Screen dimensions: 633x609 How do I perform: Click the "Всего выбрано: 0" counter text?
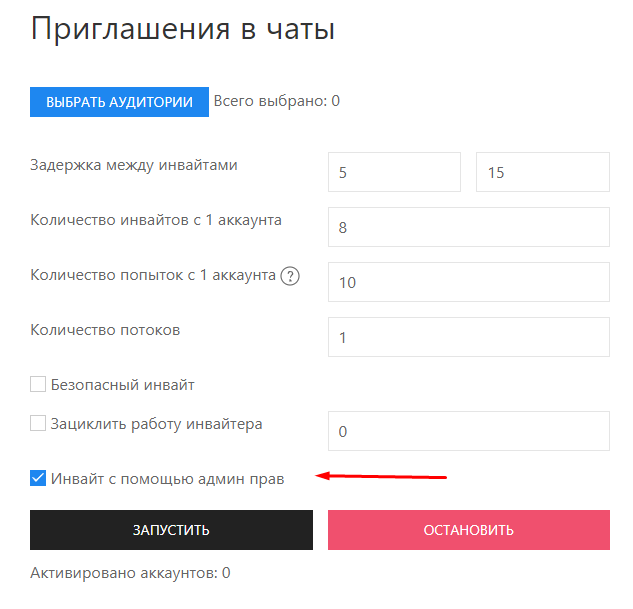point(277,101)
